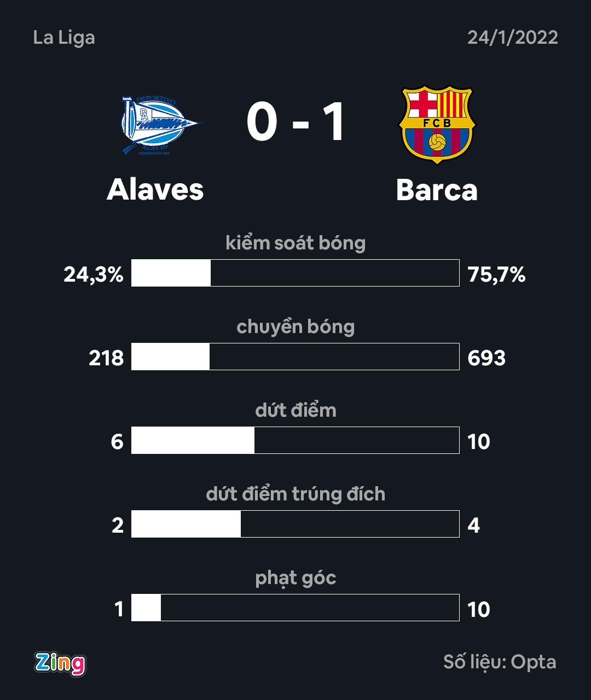
Task: Click the 75,7% possession value
Action: [x=496, y=275]
